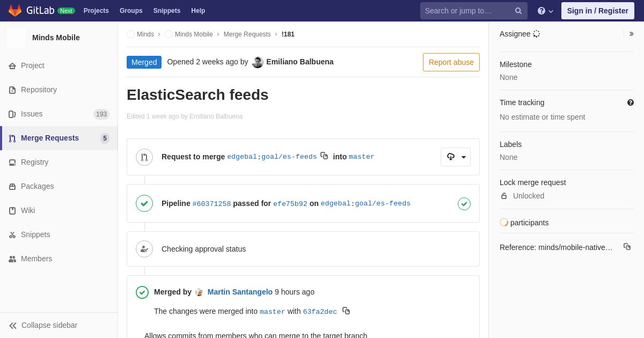Open Martin Santangelo profile link
The height and width of the screenshot is (338, 644).
(x=240, y=292)
